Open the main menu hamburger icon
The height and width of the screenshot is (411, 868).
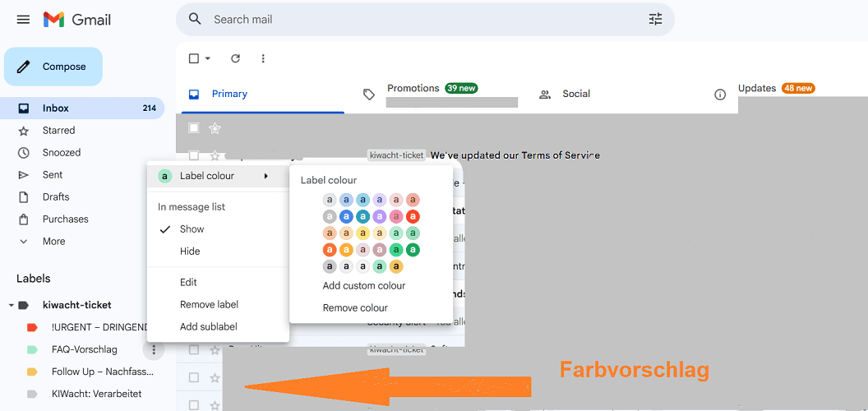[23, 19]
